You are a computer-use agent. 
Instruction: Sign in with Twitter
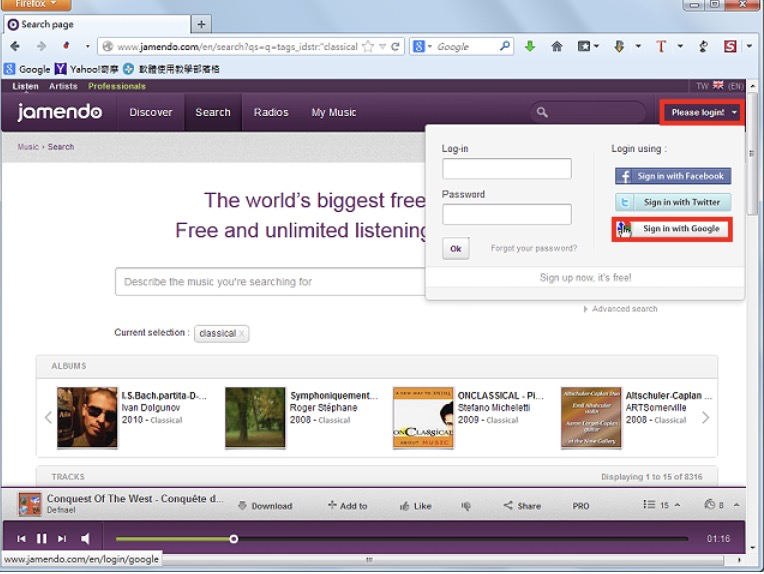[673, 202]
